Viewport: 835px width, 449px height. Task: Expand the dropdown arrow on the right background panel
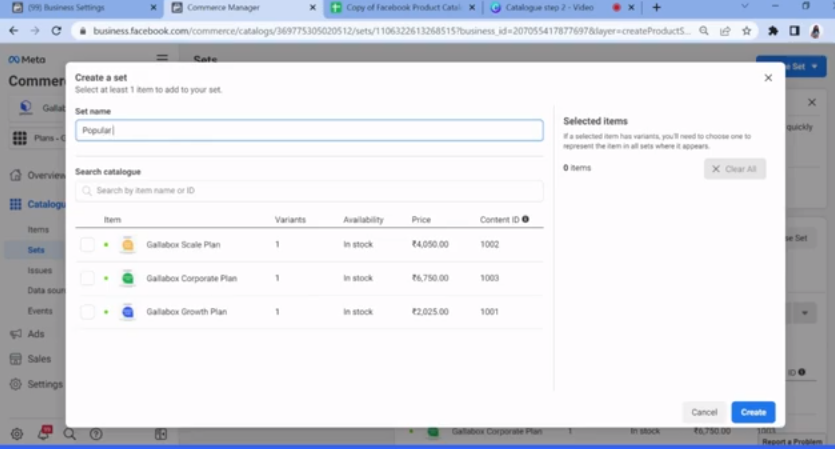tap(805, 313)
